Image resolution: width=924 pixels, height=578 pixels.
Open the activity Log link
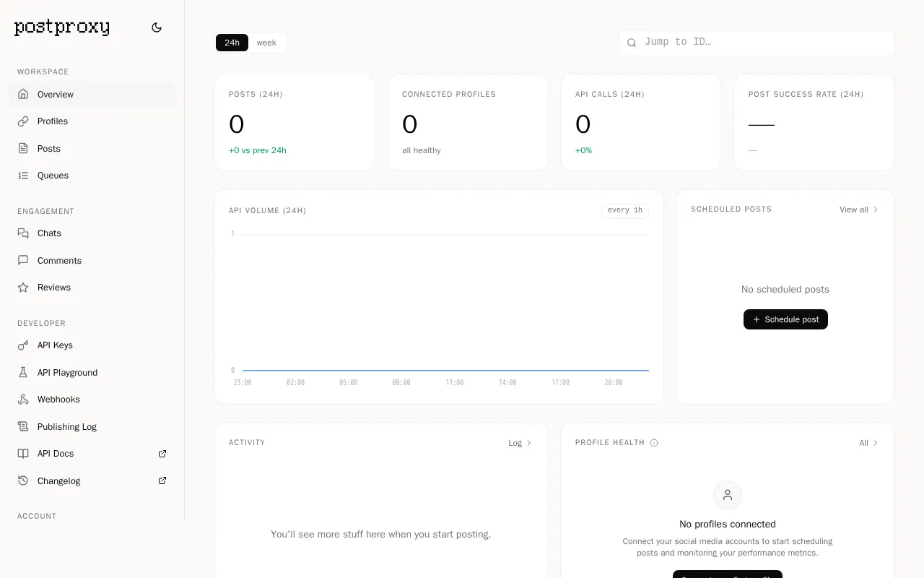click(x=520, y=443)
